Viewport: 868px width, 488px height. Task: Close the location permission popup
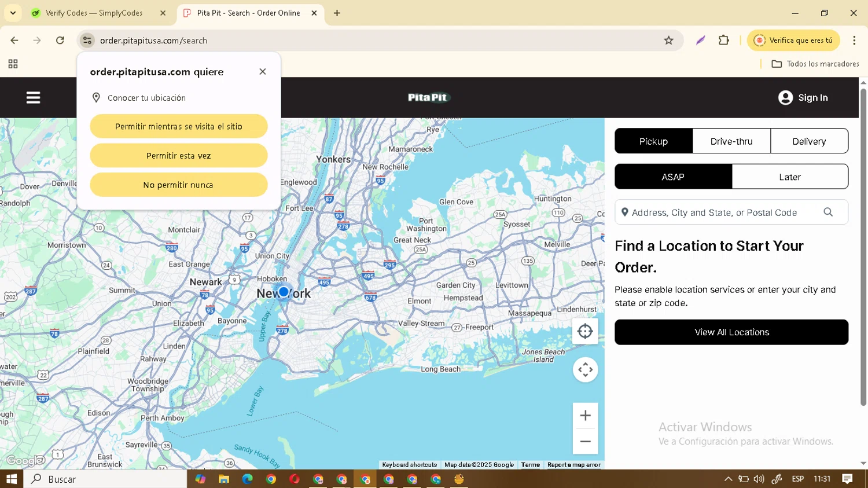click(x=263, y=72)
